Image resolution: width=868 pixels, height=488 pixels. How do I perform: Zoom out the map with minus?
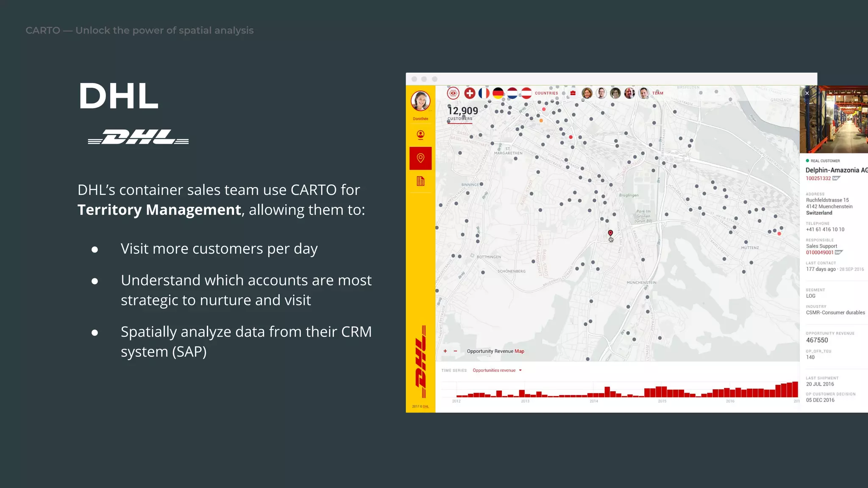[x=455, y=351]
